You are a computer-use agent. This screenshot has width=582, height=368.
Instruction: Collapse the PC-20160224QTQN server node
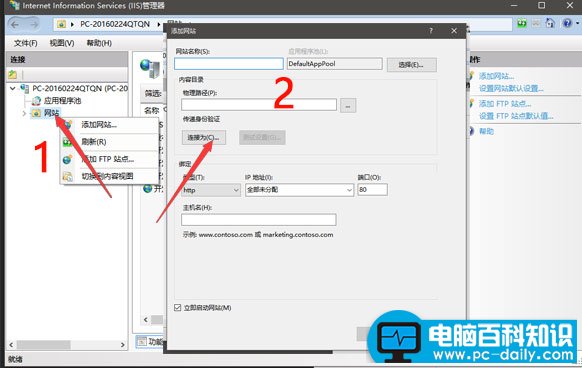pyautogui.click(x=13, y=88)
